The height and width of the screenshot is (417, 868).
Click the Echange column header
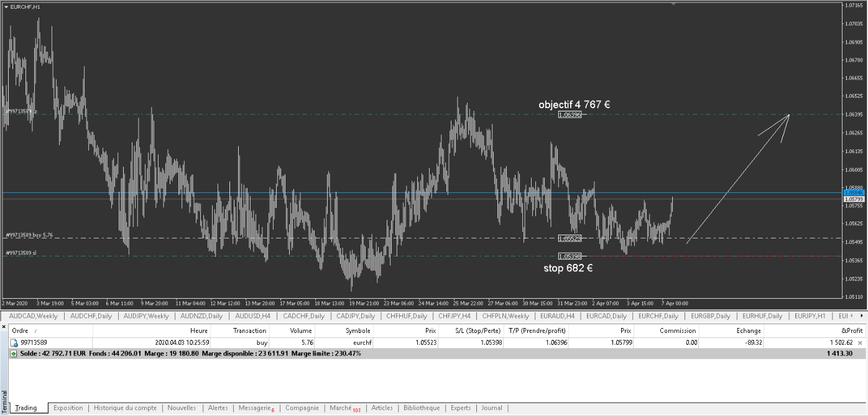(x=731, y=330)
